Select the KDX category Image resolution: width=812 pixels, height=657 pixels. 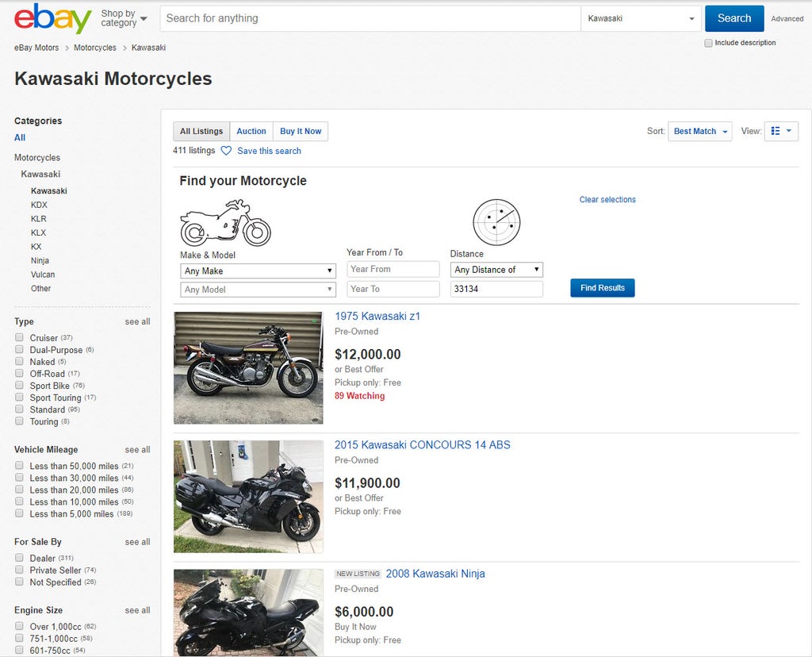[39, 205]
